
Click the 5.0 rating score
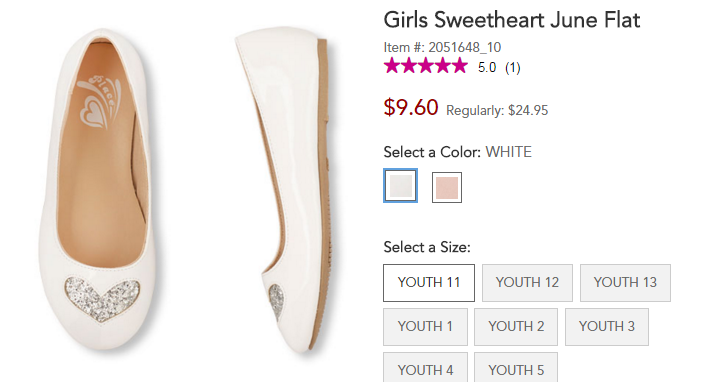coord(487,68)
